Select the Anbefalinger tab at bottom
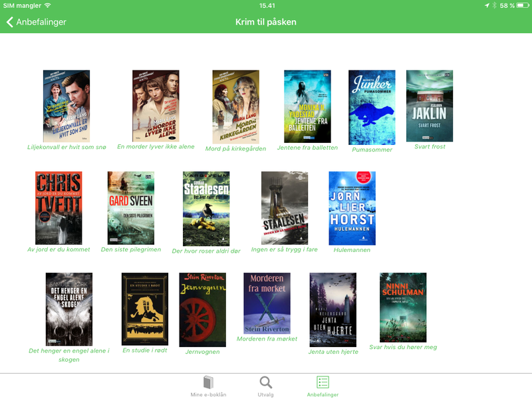Image resolution: width=532 pixels, height=399 pixels. (x=323, y=386)
